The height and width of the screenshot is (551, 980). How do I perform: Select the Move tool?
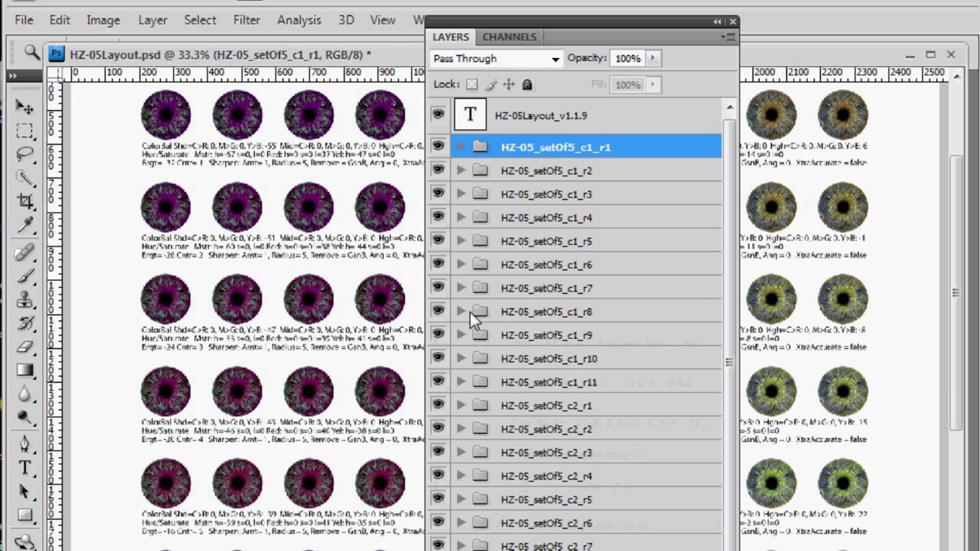coord(24,107)
